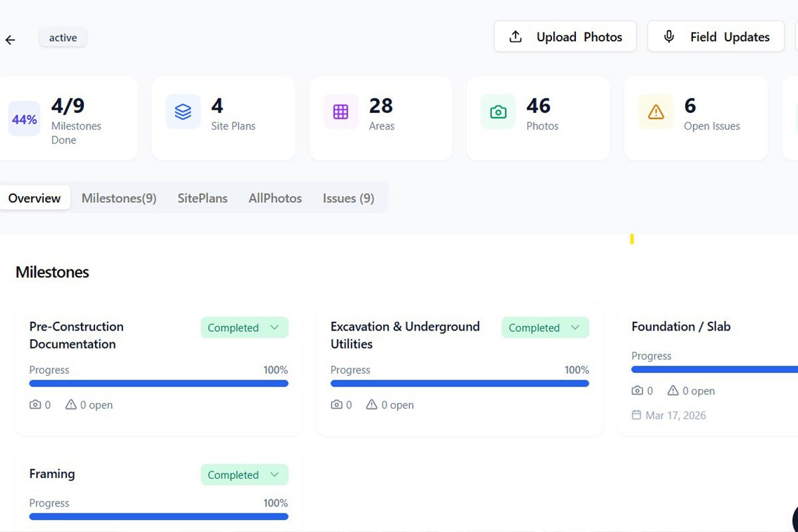Open status dropdown for Pre-Construction Documentation
This screenshot has width=798, height=532.
click(x=245, y=327)
